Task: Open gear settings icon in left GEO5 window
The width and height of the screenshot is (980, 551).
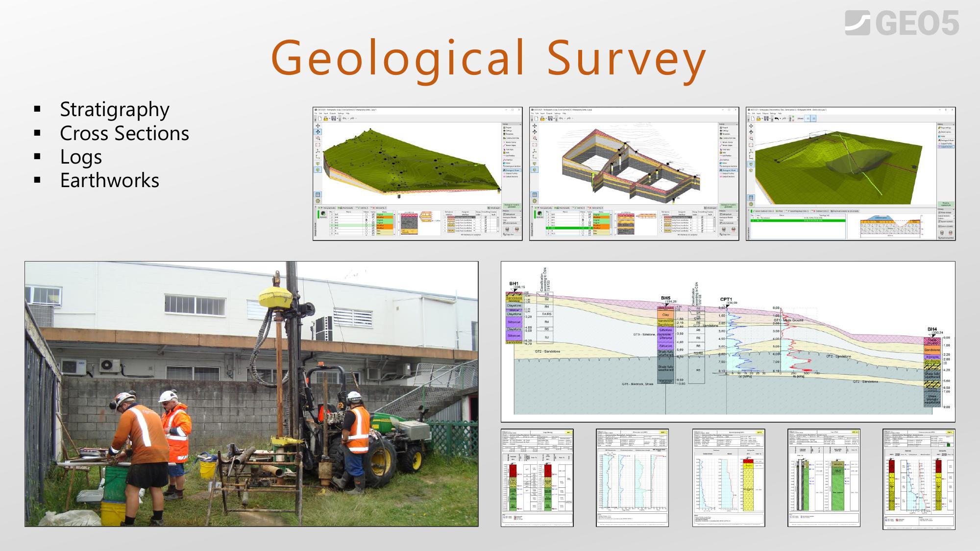Action: pyautogui.click(x=318, y=201)
